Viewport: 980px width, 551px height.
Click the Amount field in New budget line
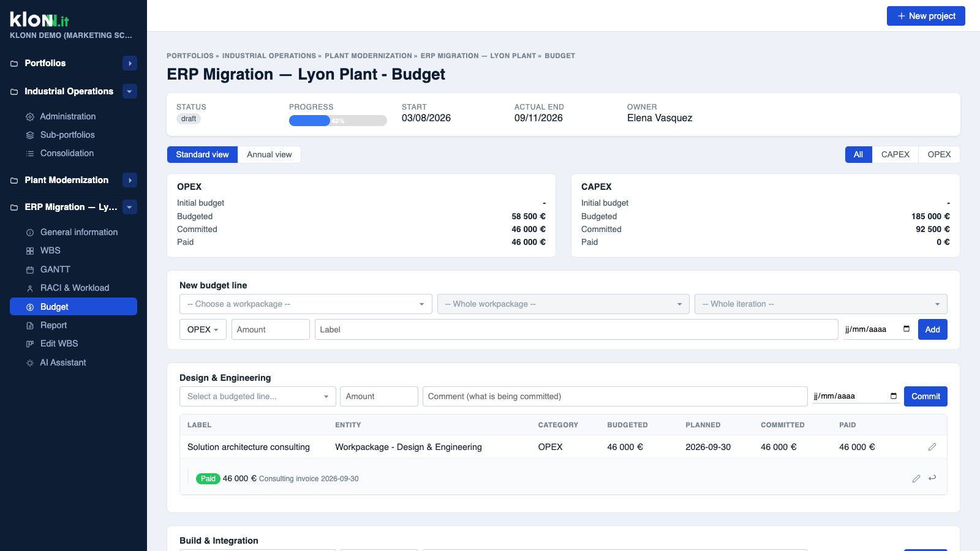pos(271,329)
